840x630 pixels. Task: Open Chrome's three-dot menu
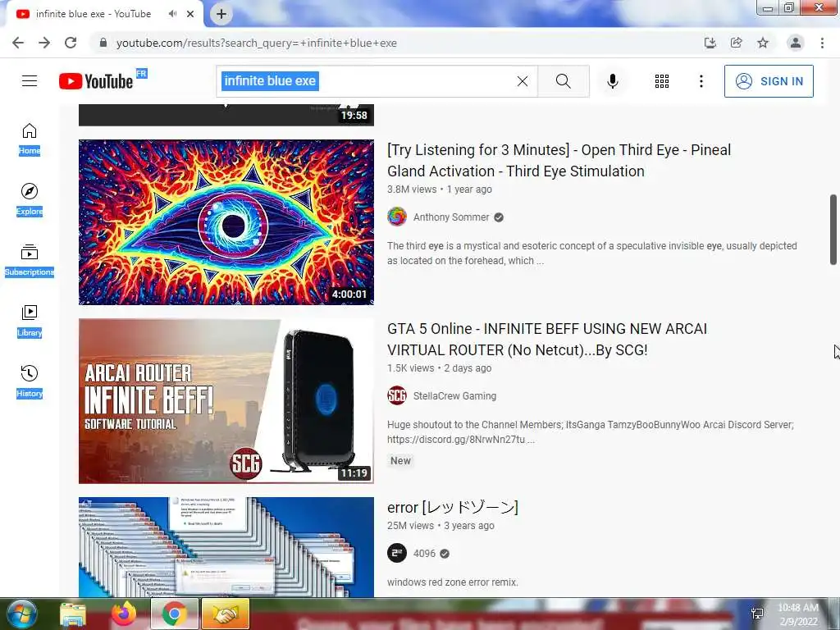(822, 43)
